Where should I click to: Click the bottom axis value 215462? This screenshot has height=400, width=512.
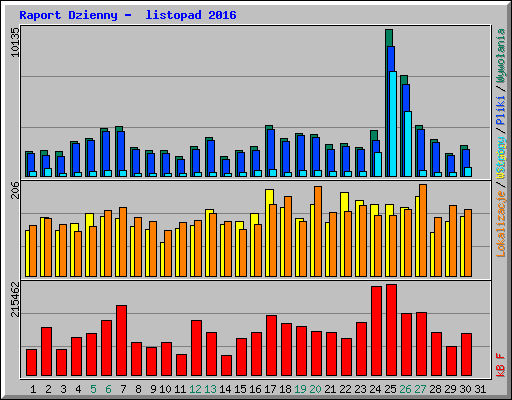click(15, 299)
